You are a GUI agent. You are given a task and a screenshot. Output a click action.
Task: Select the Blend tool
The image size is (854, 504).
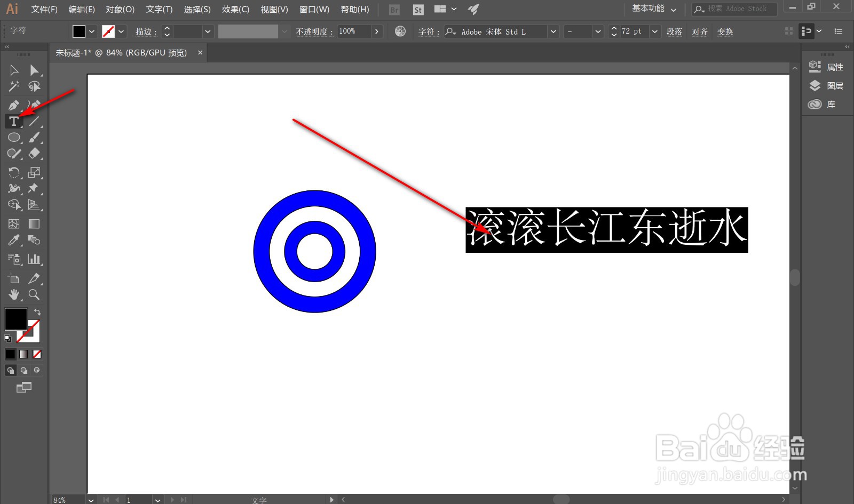click(x=34, y=240)
